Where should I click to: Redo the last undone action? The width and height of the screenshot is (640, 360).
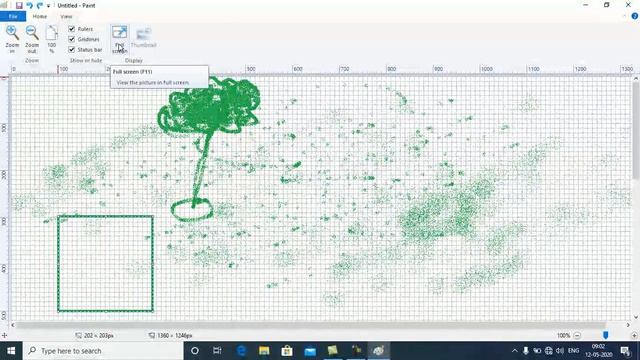click(40, 6)
